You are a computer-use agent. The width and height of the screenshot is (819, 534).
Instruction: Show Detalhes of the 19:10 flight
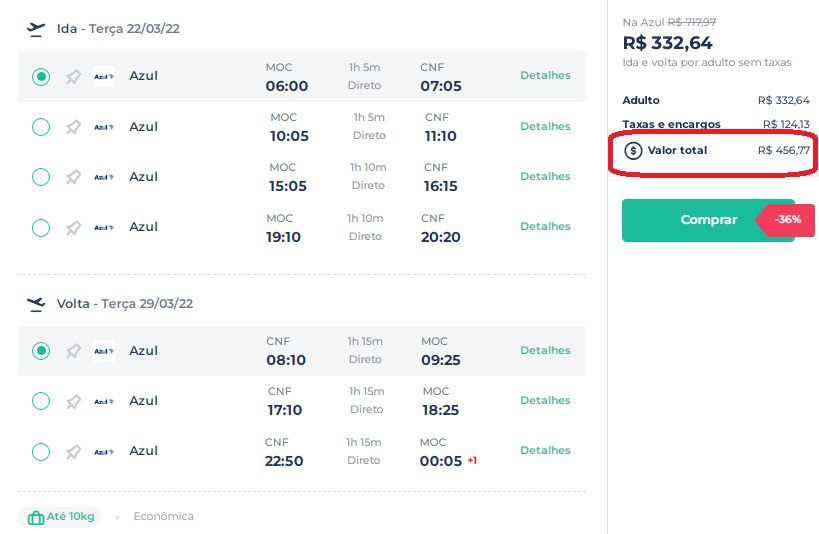(545, 226)
